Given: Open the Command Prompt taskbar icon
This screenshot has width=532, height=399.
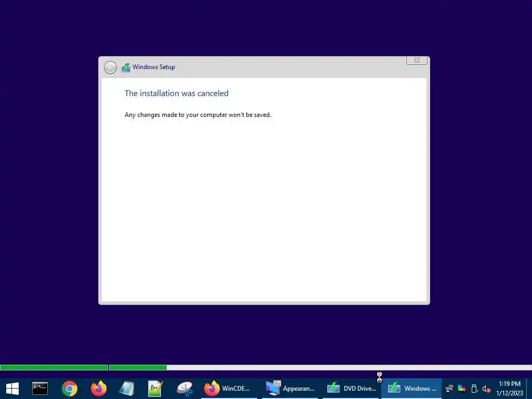Looking at the screenshot, I should pyautogui.click(x=40, y=389).
